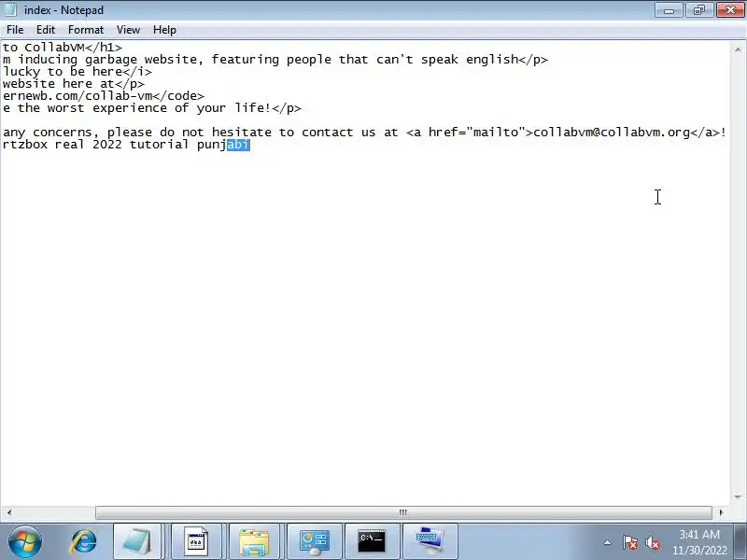
Task: Click the Show desktop strip
Action: [741, 541]
